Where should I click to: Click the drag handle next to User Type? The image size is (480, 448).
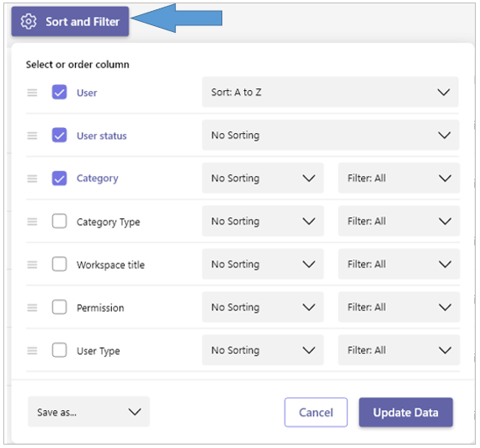point(32,350)
